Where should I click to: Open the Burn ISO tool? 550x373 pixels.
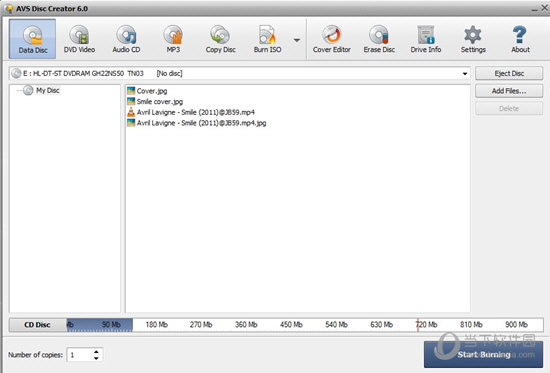[267, 39]
